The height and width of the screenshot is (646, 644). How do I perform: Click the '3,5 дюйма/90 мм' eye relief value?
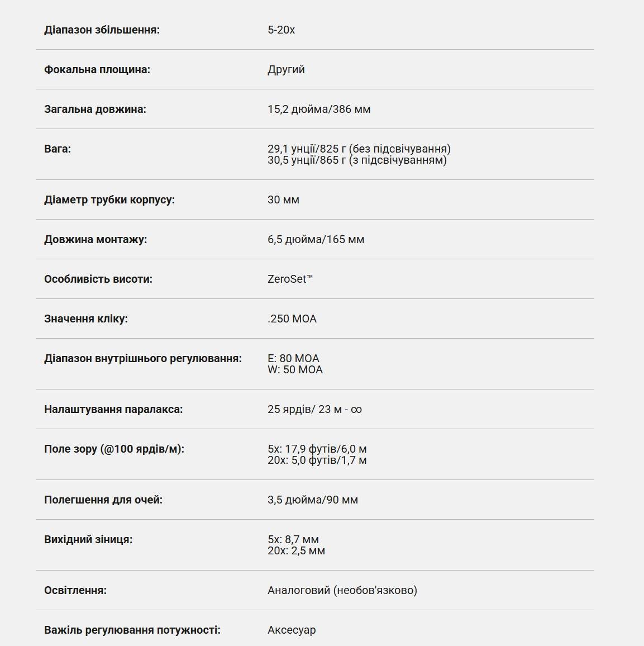point(313,500)
